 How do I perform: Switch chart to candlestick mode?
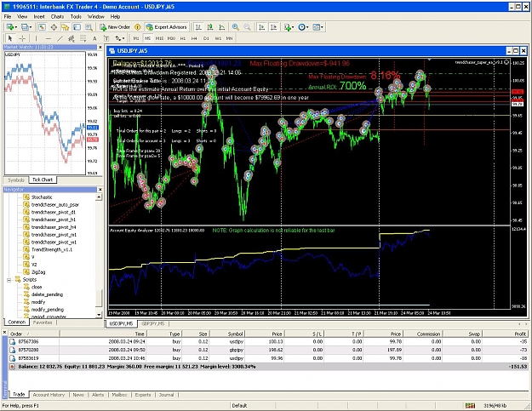click(x=210, y=27)
